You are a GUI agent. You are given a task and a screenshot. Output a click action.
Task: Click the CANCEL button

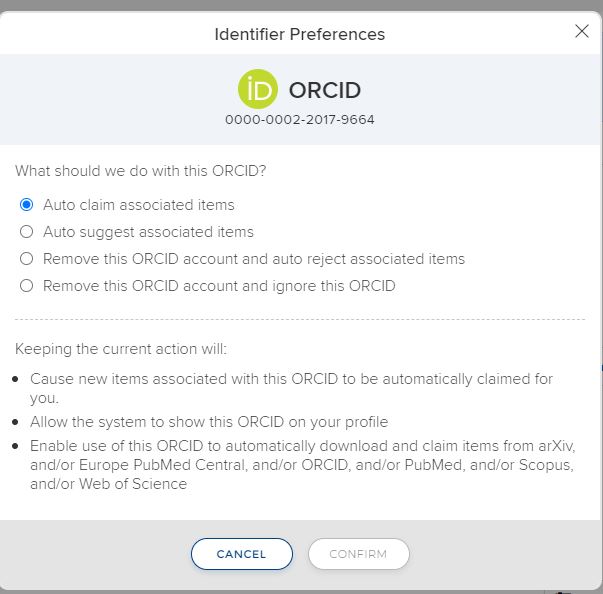click(242, 554)
